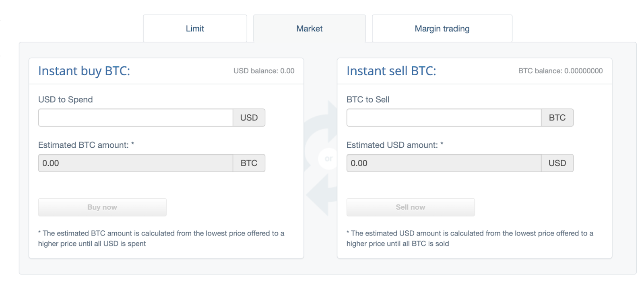Click the BTC label beside BTC to Sell
This screenshot has width=644, height=285.
point(557,118)
